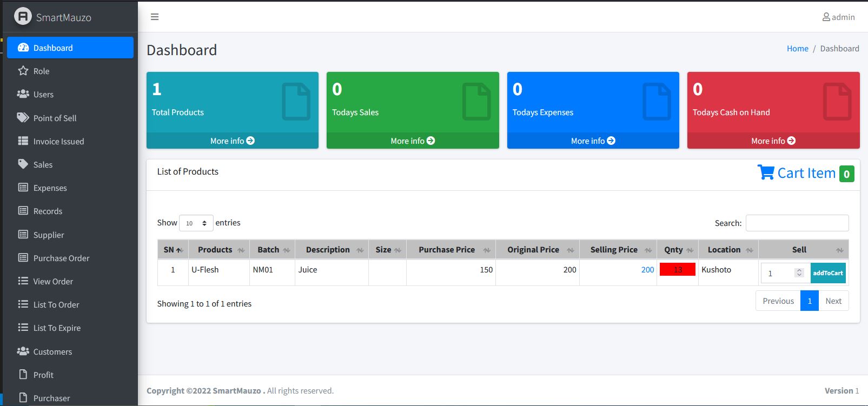Click the hamburger sidebar toggle icon
The width and height of the screenshot is (868, 406).
(155, 17)
